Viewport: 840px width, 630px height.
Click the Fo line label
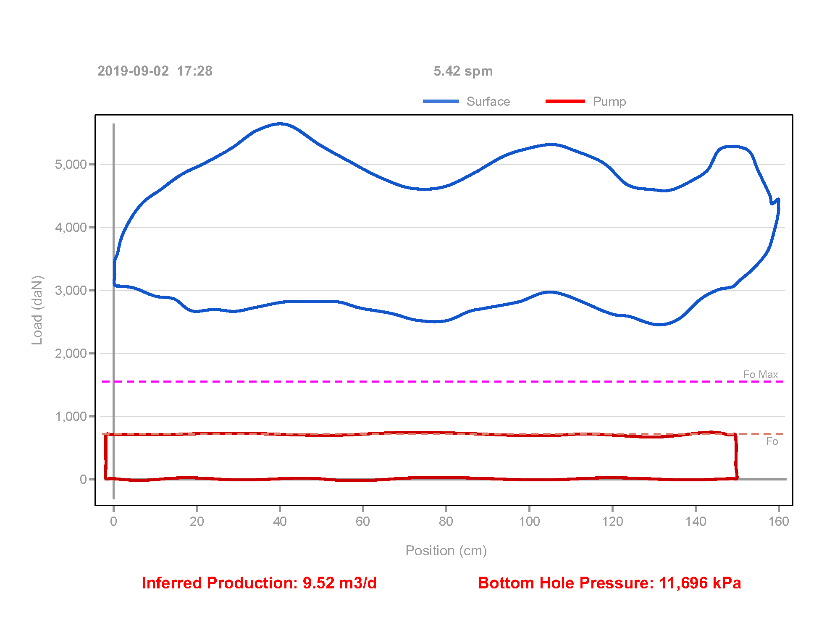pyautogui.click(x=772, y=441)
